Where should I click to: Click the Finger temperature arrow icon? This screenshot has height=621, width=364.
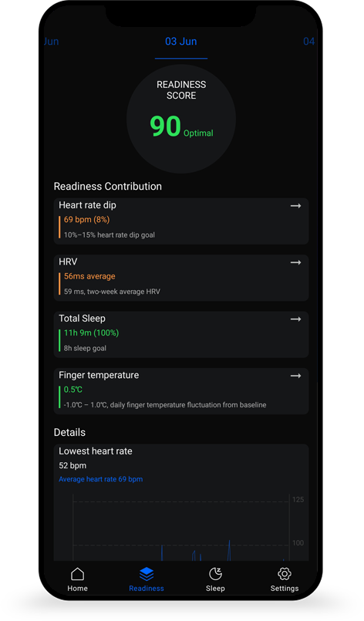pos(295,376)
